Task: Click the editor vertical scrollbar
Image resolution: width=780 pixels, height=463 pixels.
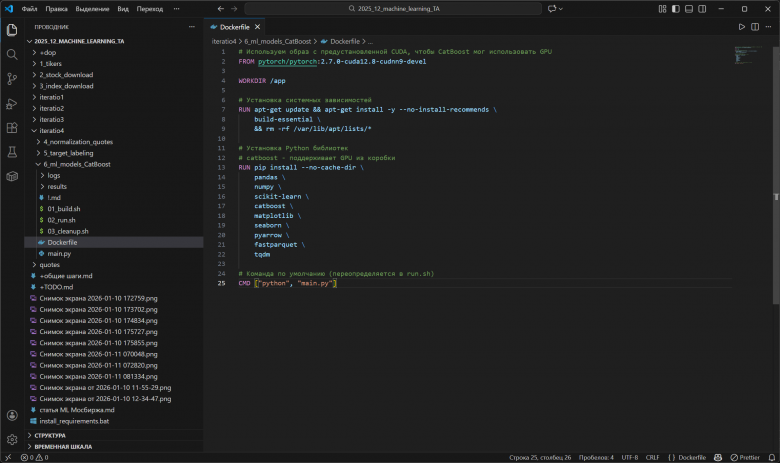Action: (776, 175)
